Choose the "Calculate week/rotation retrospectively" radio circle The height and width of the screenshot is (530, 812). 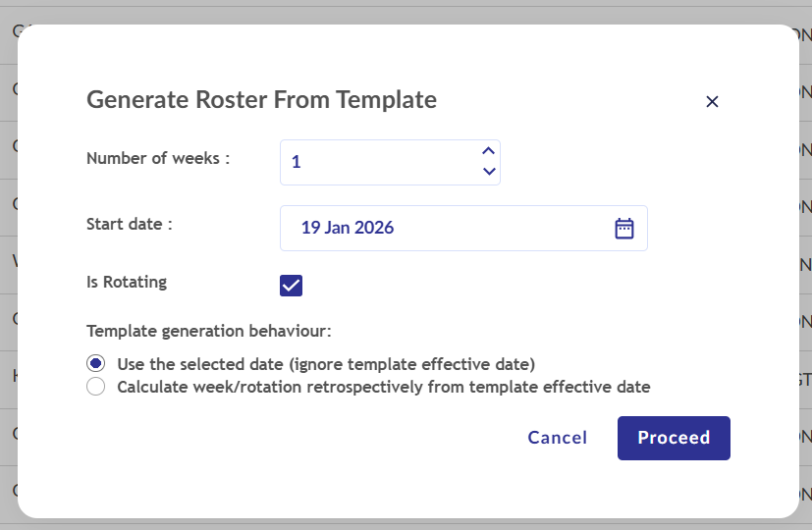tap(96, 387)
